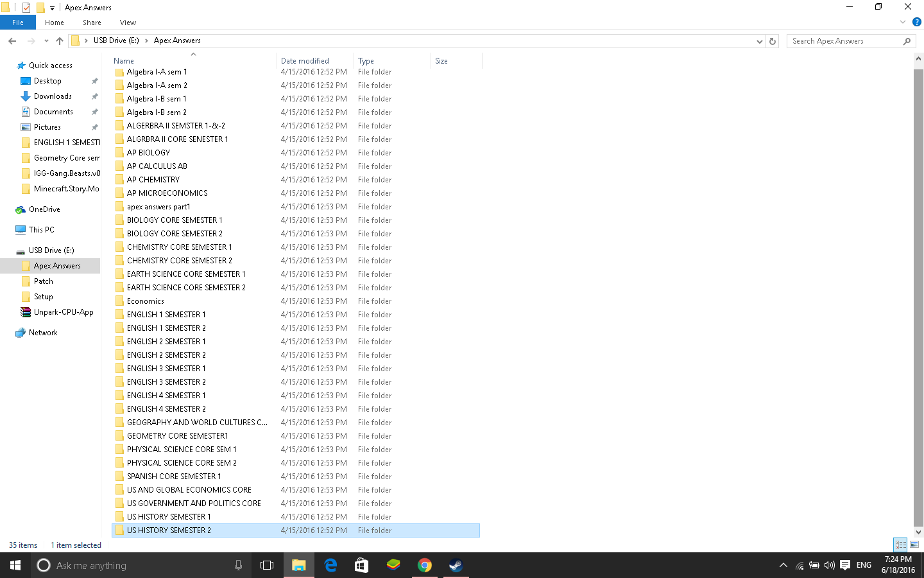The width and height of the screenshot is (924, 578).
Task: Select the SPANISH CORE SEMESTER 1 folder
Action: coord(174,476)
